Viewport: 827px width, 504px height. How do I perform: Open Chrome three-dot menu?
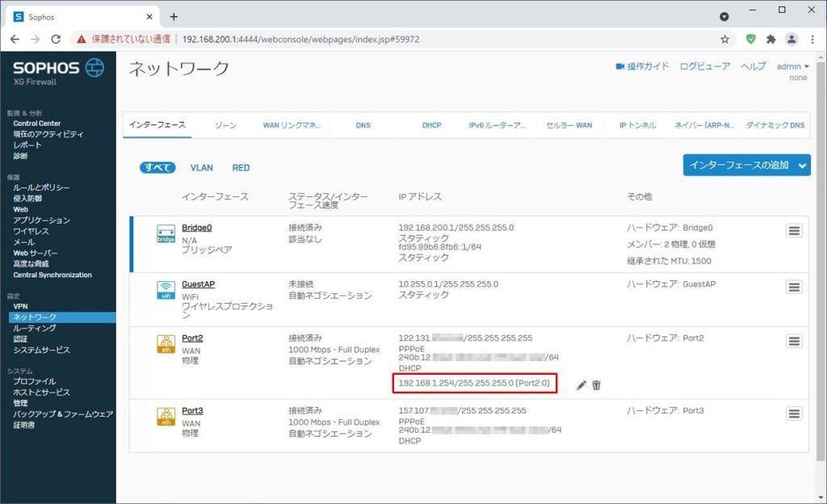coord(812,39)
